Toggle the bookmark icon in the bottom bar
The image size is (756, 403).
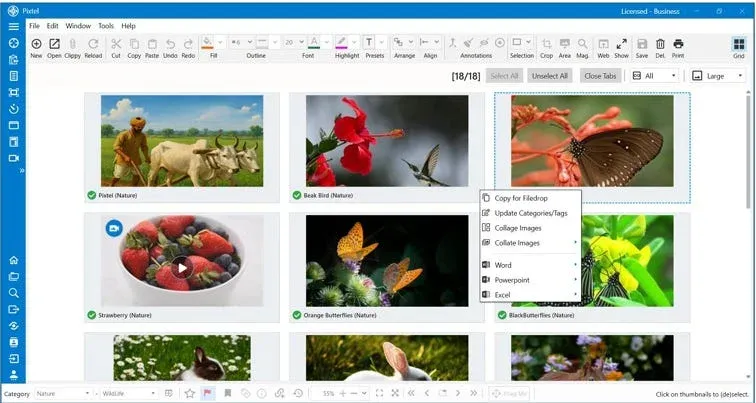[228, 393]
